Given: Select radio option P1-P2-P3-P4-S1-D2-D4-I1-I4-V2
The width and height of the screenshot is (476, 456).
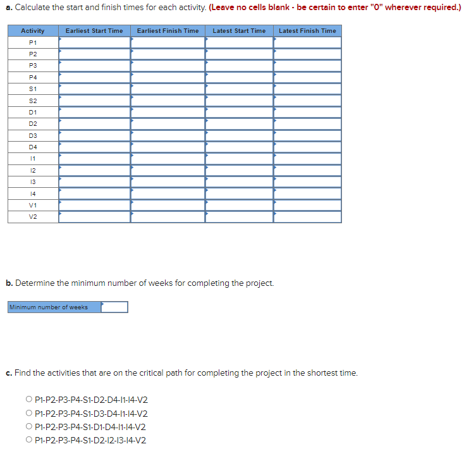Looking at the screenshot, I should point(29,399).
